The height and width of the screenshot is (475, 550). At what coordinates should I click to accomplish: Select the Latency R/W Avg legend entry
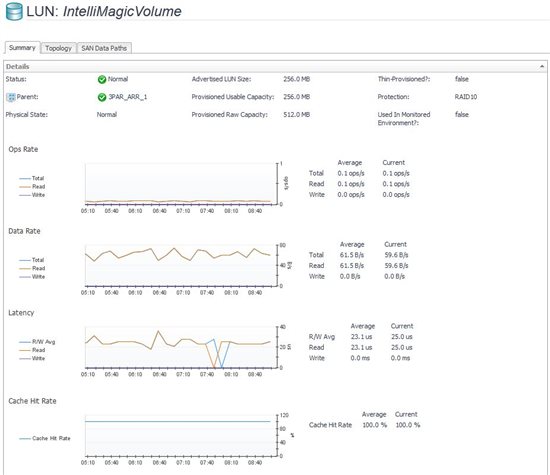tap(37, 342)
